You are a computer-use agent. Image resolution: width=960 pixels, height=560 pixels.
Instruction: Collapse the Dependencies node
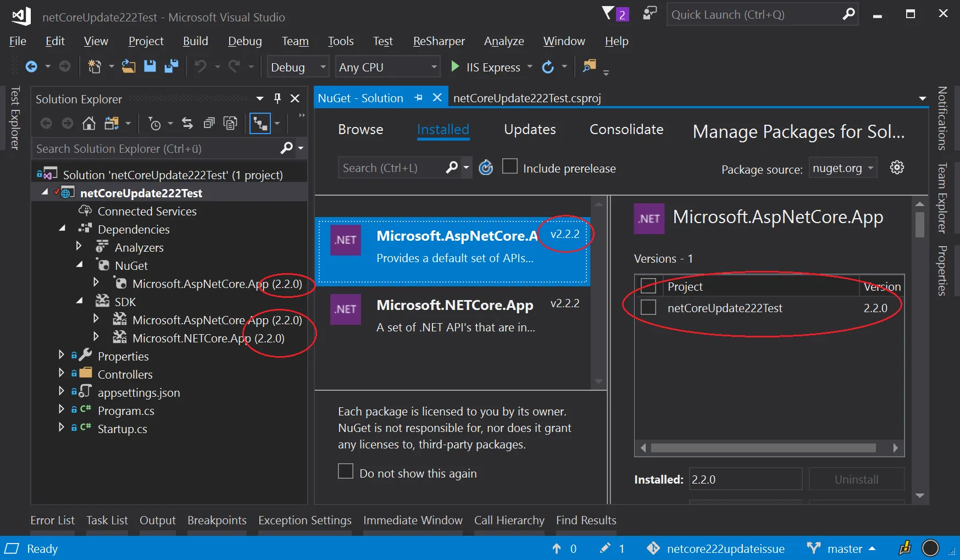[62, 229]
